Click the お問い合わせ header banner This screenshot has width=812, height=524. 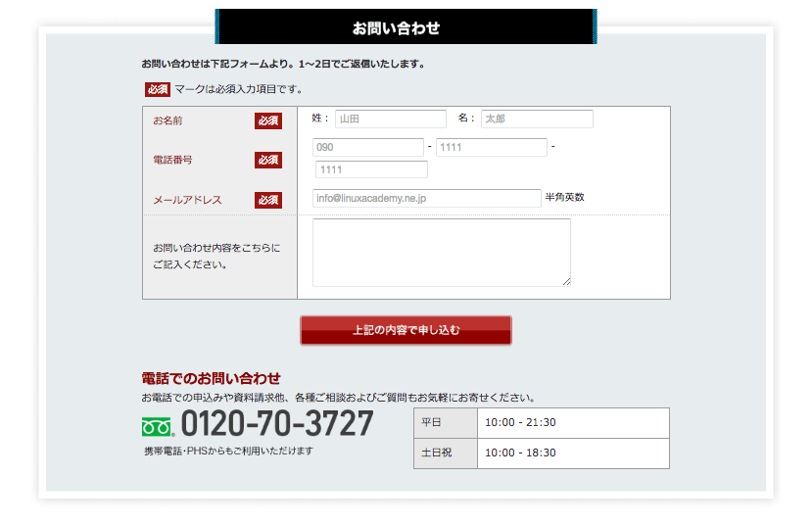(x=406, y=26)
